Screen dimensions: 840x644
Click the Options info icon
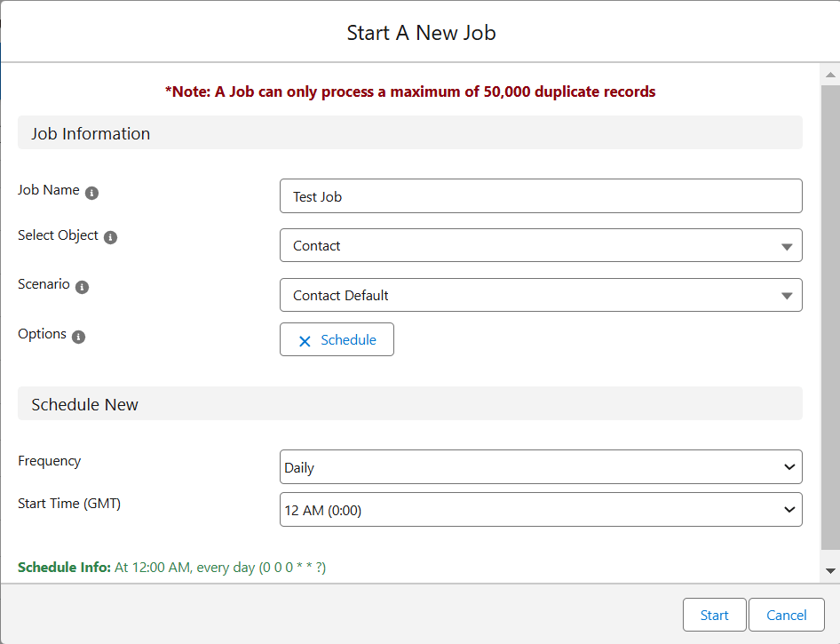pos(78,337)
